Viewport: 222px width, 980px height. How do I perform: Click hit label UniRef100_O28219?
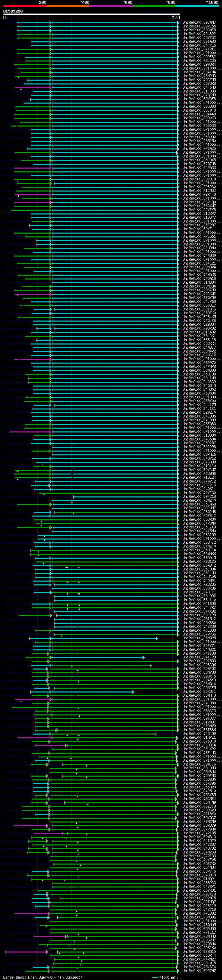(199, 906)
